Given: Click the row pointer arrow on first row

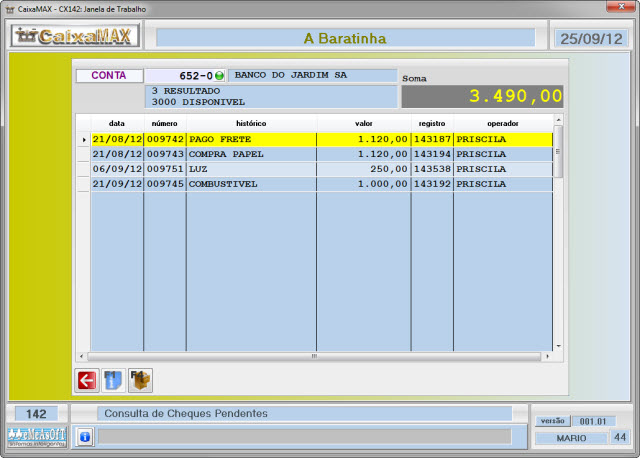Looking at the screenshot, I should tap(84, 139).
